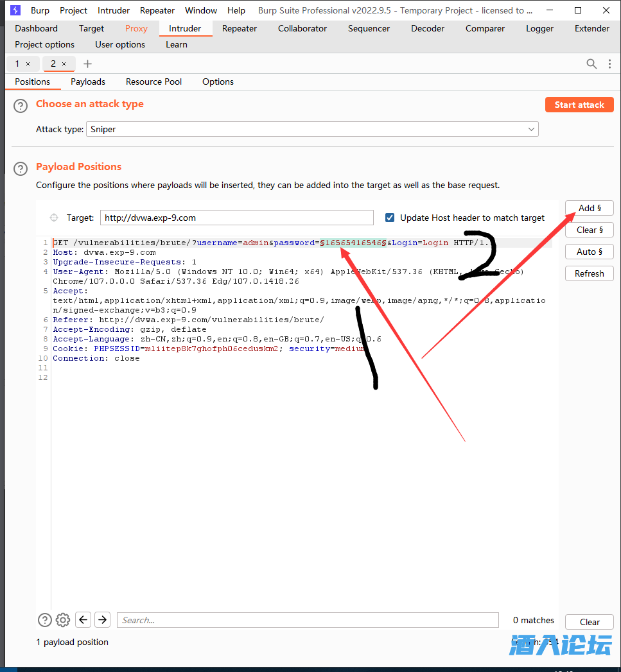Switch to the Payloads sub-tab
The width and height of the screenshot is (621, 672).
(x=88, y=82)
